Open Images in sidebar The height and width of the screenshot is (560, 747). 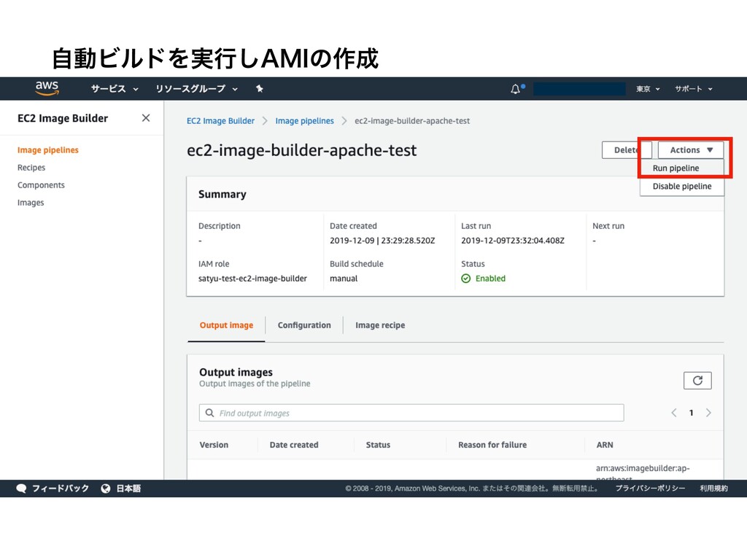tap(31, 203)
